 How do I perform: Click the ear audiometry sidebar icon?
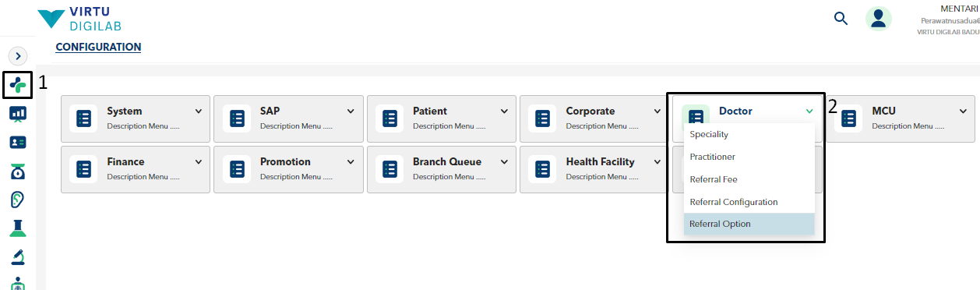click(x=17, y=200)
